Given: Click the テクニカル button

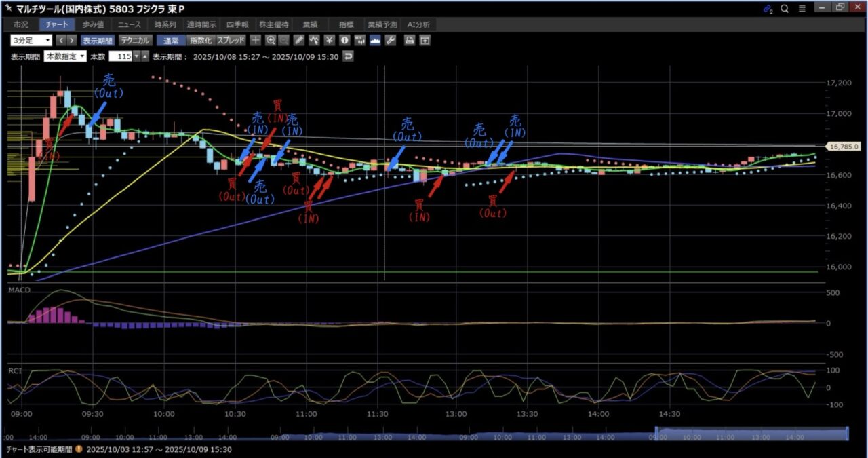Looking at the screenshot, I should point(135,40).
